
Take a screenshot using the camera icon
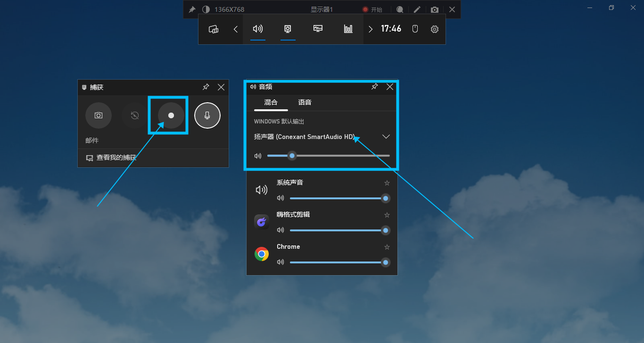click(98, 115)
